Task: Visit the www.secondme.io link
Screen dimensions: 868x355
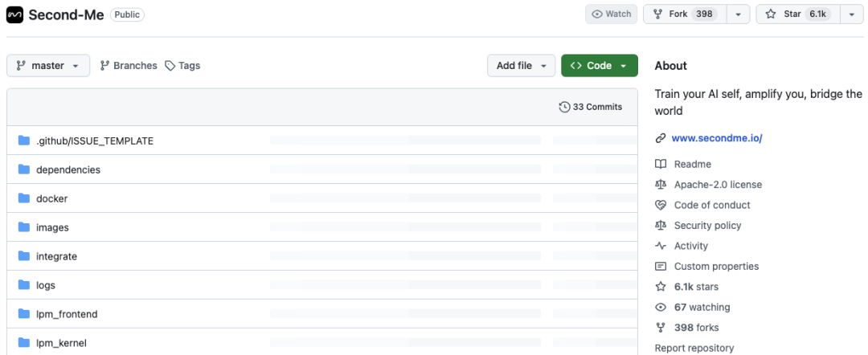Action: 717,138
